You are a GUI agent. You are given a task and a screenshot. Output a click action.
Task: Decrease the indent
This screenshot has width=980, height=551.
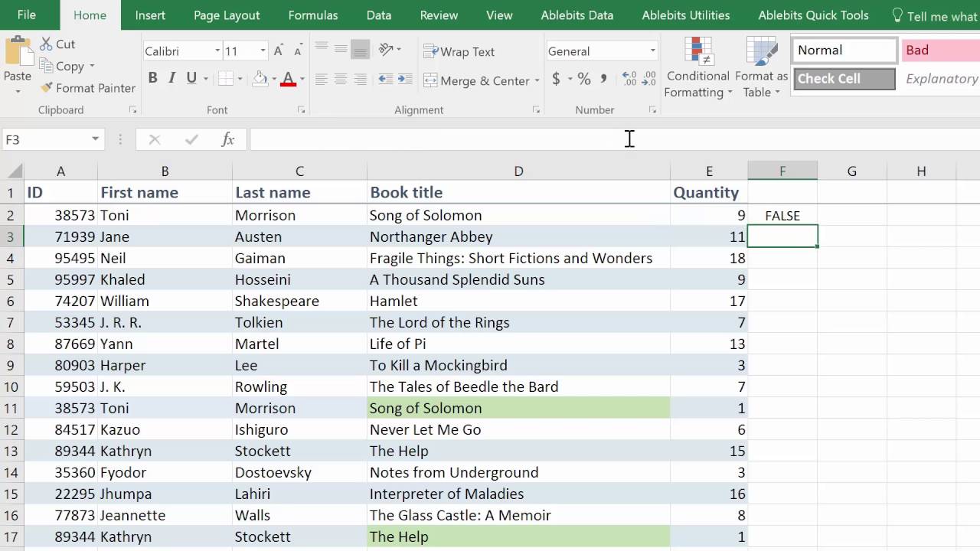[x=385, y=79]
